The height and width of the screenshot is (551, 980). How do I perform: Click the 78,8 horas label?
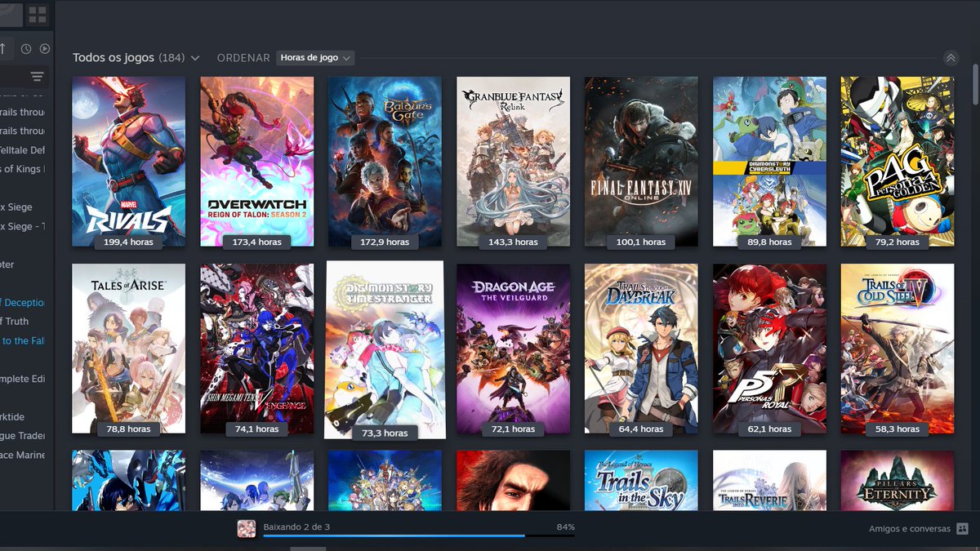(129, 429)
